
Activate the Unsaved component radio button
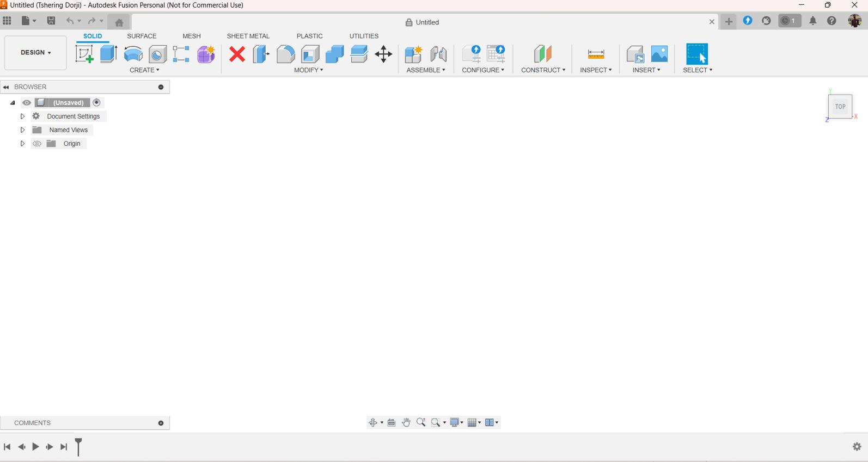(x=97, y=103)
